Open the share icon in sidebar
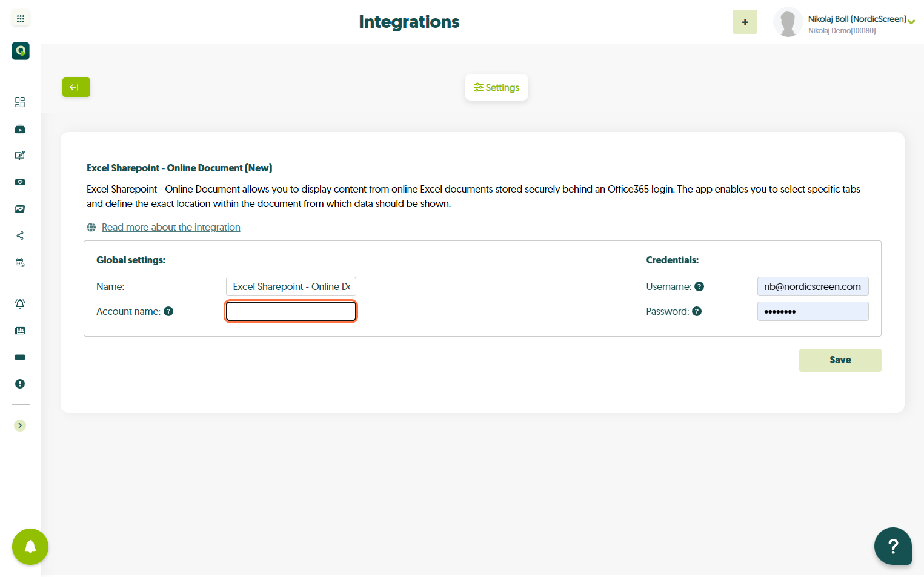Viewport: 924px width, 577px height. [x=20, y=236]
